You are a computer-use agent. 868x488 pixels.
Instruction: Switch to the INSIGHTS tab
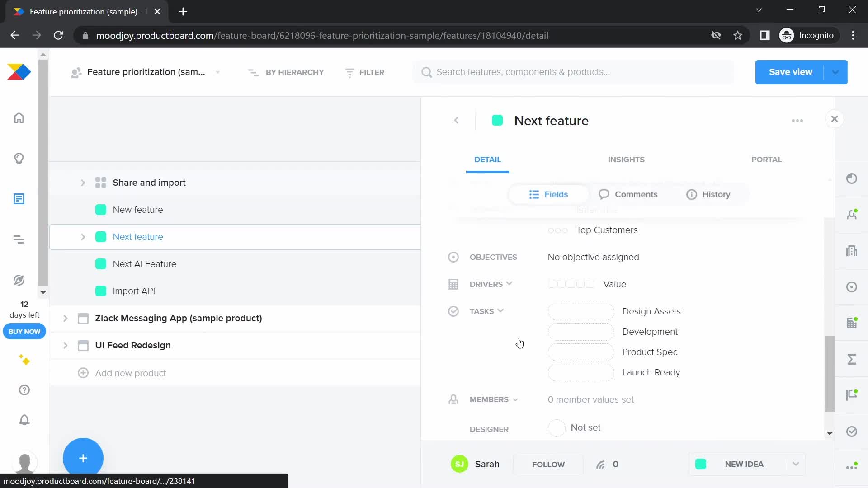[x=626, y=160]
